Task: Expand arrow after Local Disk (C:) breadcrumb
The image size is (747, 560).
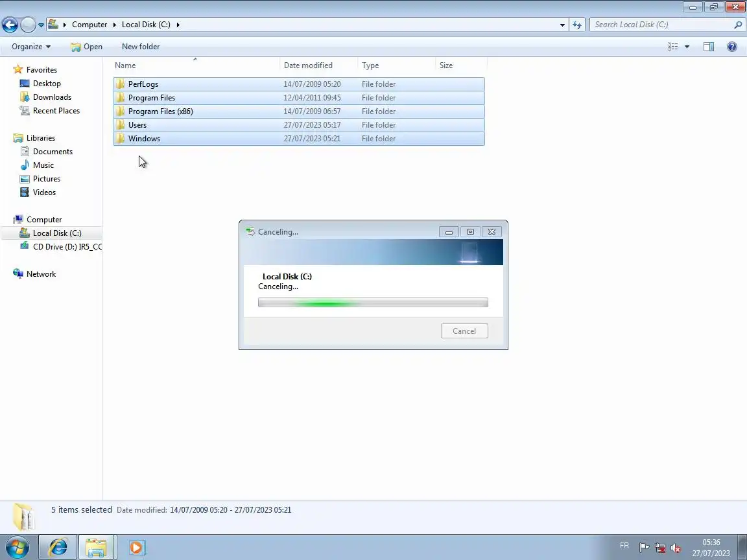Action: tap(178, 25)
